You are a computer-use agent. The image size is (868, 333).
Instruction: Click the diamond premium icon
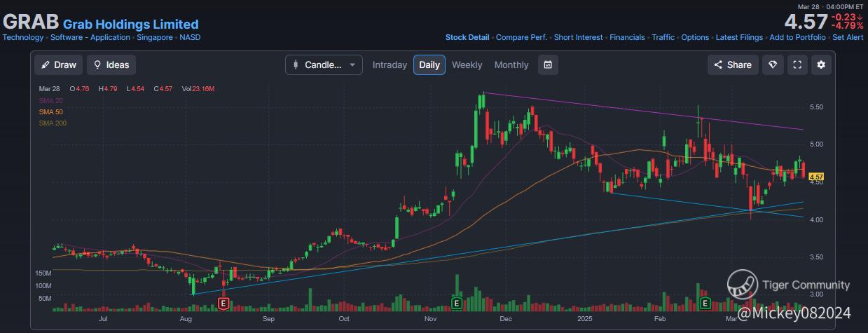773,64
